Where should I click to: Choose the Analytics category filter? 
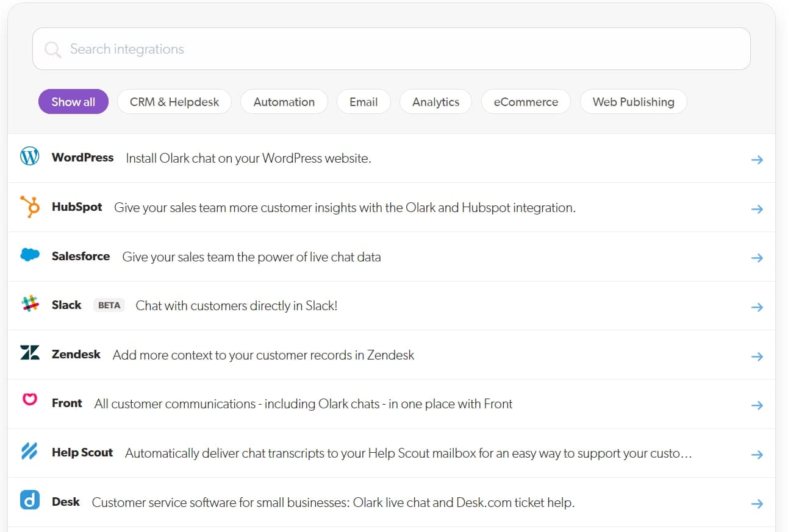click(x=435, y=102)
